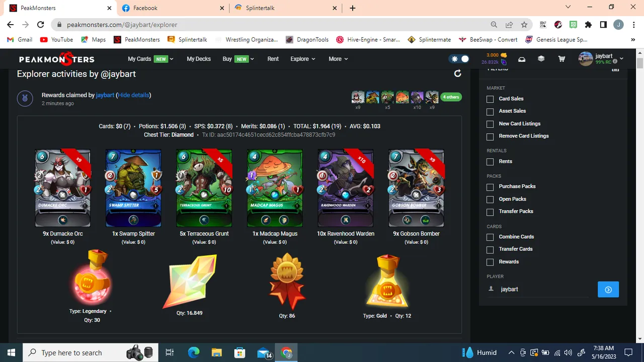Open the Chrome extensions puzzle menu
This screenshot has width=644, height=362.
(588, 25)
